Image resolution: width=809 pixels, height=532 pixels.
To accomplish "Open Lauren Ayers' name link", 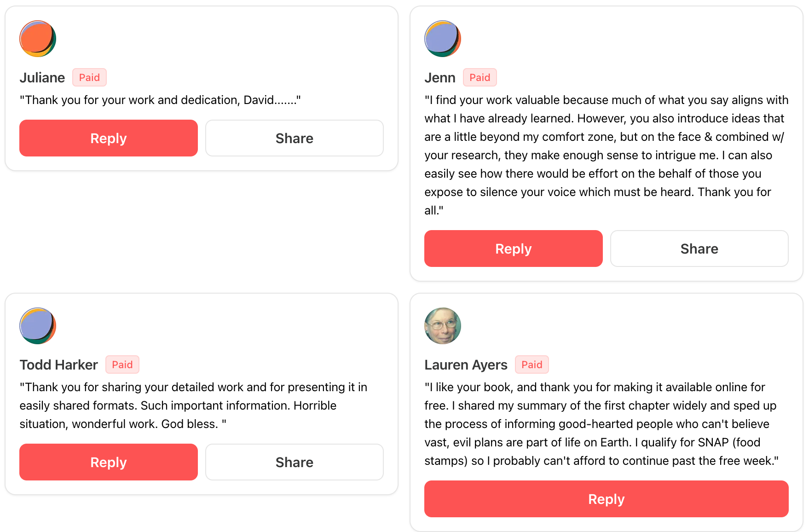I will coord(466,365).
